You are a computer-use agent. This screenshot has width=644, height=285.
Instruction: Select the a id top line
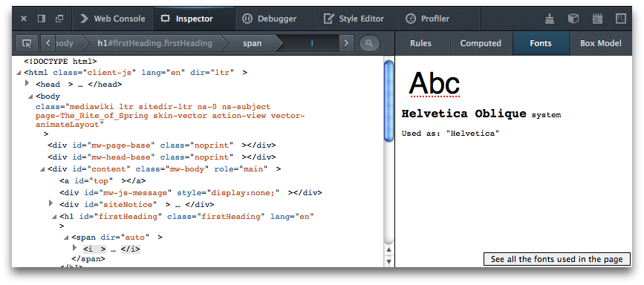(x=103, y=181)
